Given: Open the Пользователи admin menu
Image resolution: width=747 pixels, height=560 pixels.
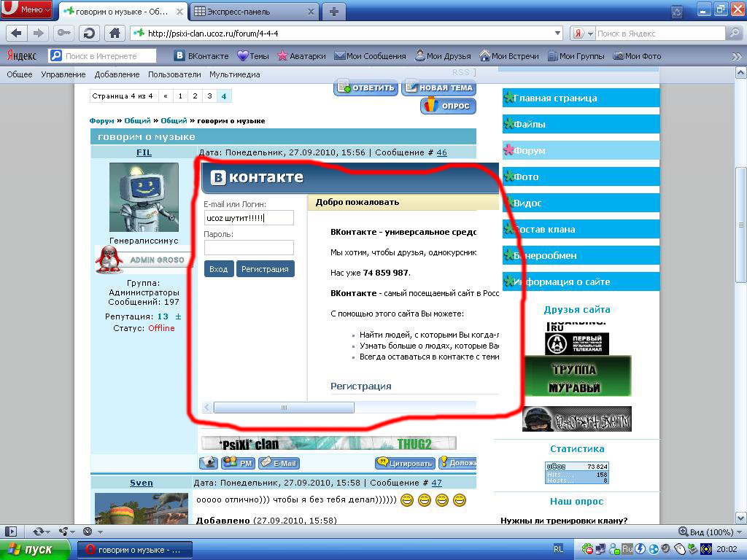Looking at the screenshot, I should pos(174,74).
